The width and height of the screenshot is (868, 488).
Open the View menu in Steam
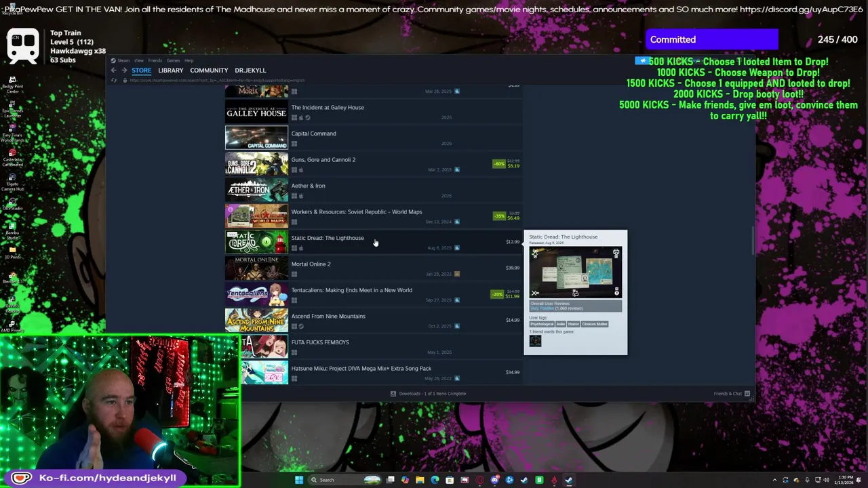139,60
